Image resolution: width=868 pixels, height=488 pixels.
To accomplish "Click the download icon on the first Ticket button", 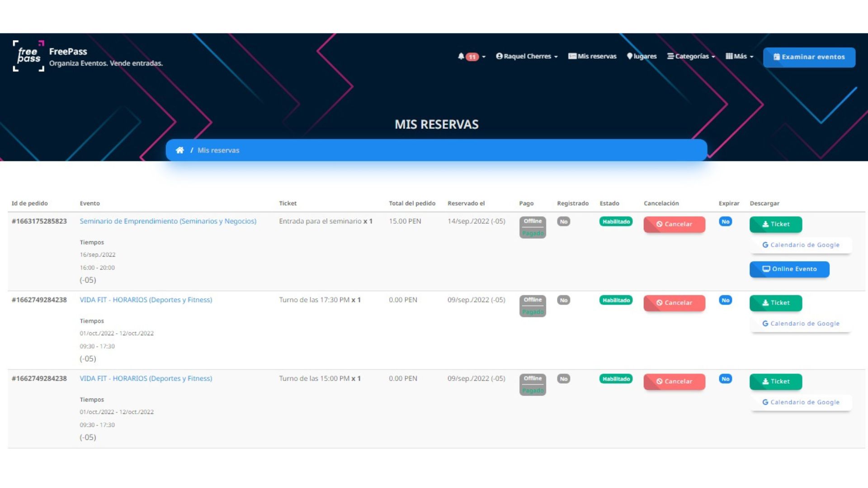I will (x=765, y=224).
